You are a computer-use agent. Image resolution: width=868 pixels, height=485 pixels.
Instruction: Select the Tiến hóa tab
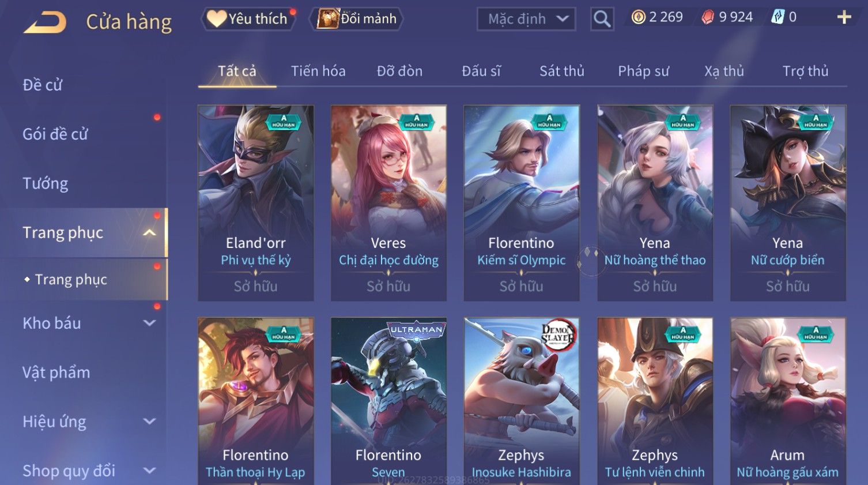click(318, 71)
